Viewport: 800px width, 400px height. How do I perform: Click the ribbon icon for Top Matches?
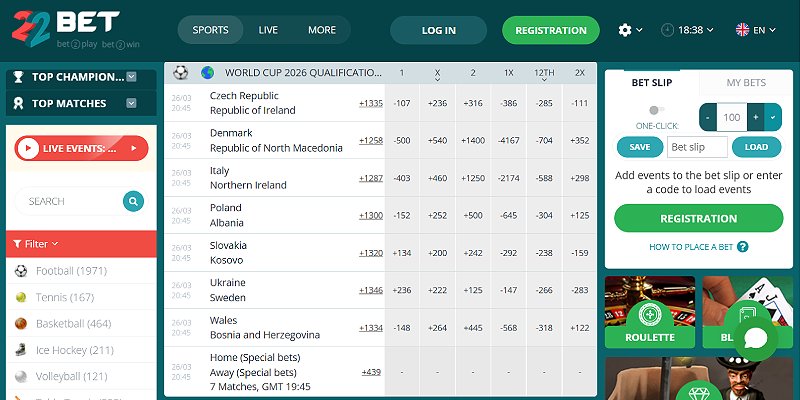pyautogui.click(x=18, y=104)
